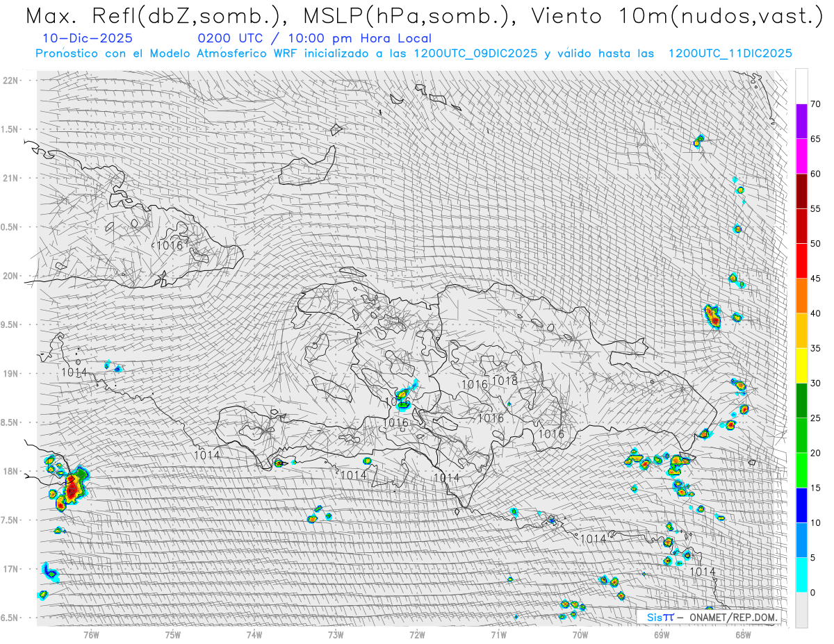Click the '1016' pressure label over eastern Cuba
The image size is (834, 644).
[169, 245]
